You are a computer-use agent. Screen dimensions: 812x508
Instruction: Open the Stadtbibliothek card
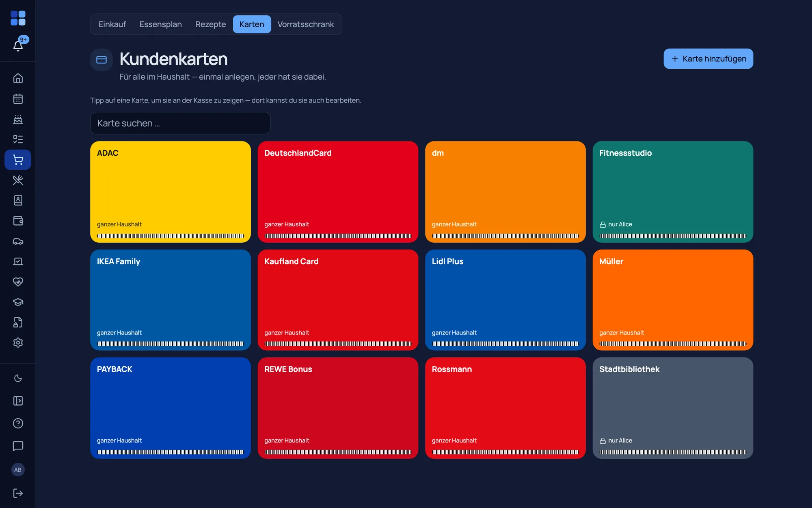pyautogui.click(x=673, y=408)
